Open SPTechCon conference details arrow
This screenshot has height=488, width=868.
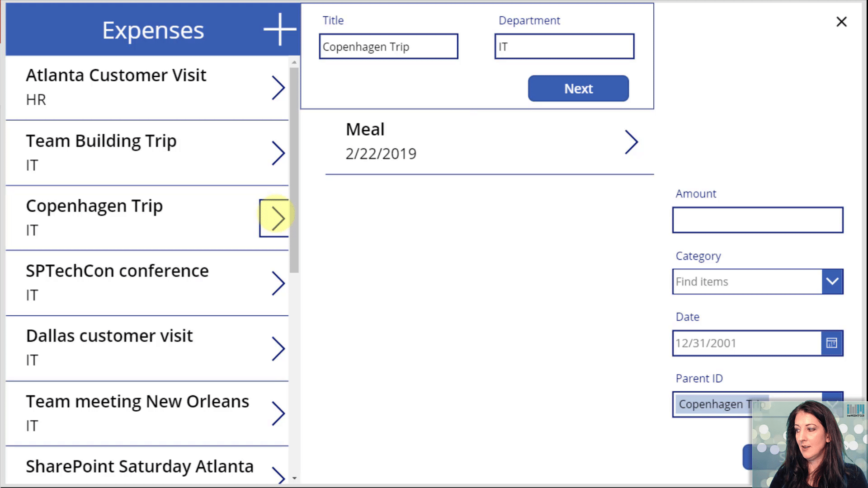click(278, 283)
